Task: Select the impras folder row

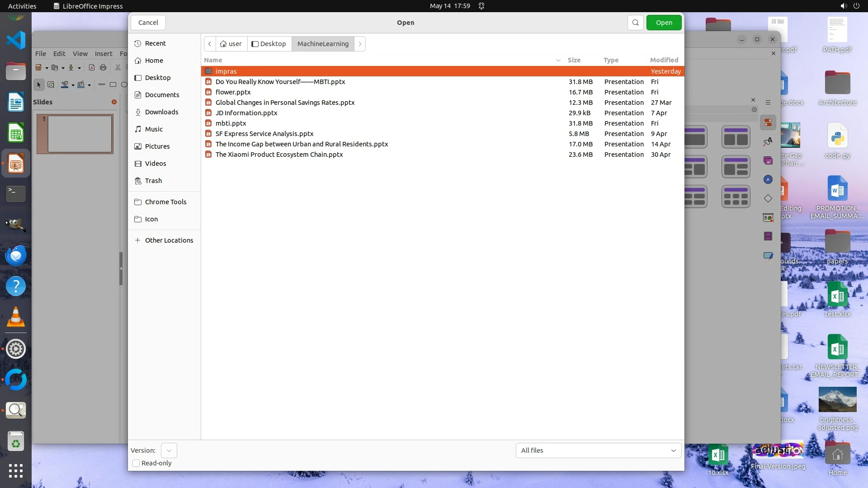Action: [x=226, y=71]
